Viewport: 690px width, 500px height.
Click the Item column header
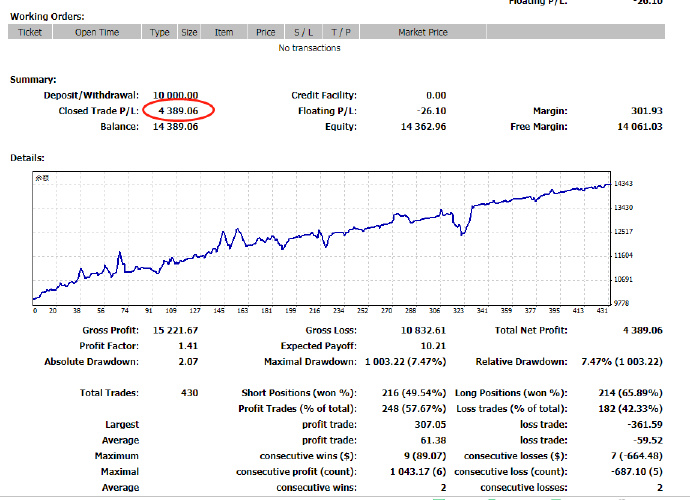point(224,32)
